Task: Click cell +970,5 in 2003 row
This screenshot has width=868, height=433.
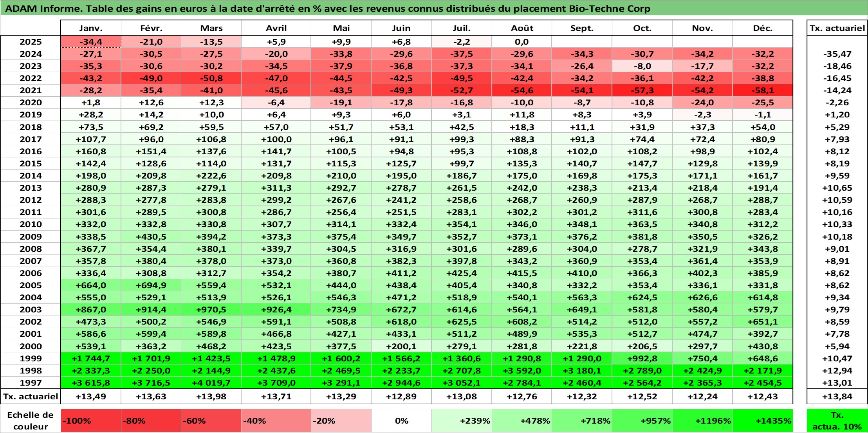Action: click(x=211, y=310)
